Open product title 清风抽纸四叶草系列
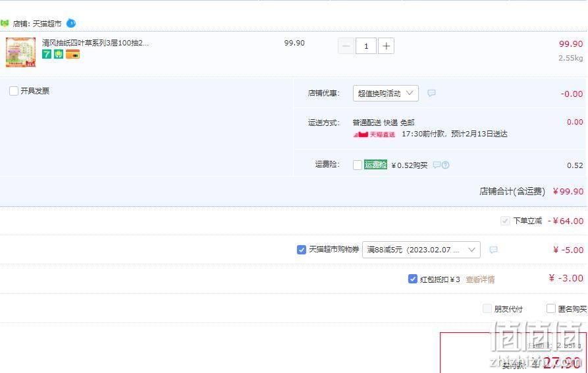This screenshot has height=373, width=588. [95, 43]
